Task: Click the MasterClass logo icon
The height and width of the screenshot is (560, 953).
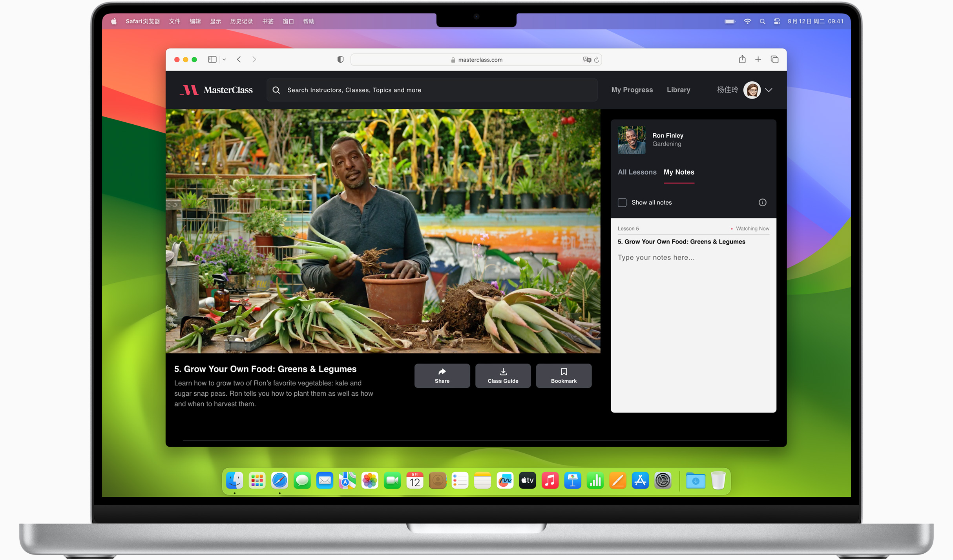Action: [189, 89]
